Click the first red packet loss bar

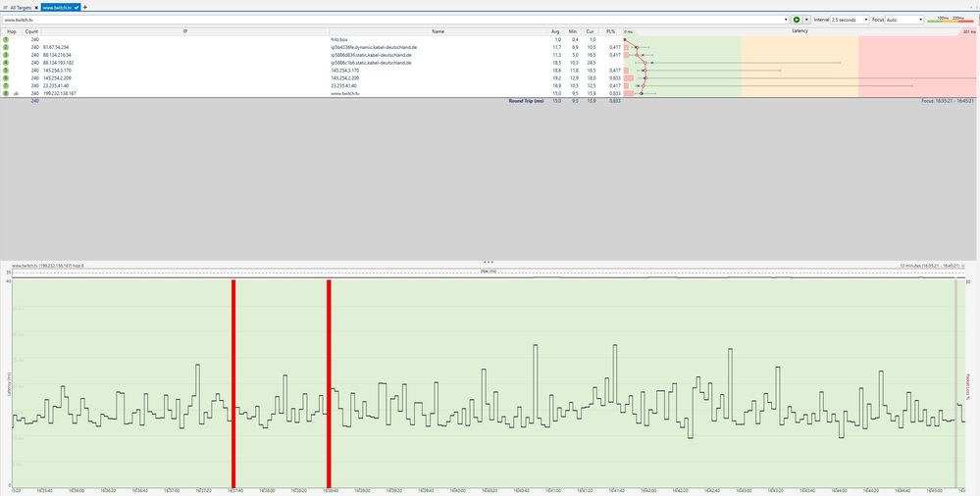click(x=233, y=383)
